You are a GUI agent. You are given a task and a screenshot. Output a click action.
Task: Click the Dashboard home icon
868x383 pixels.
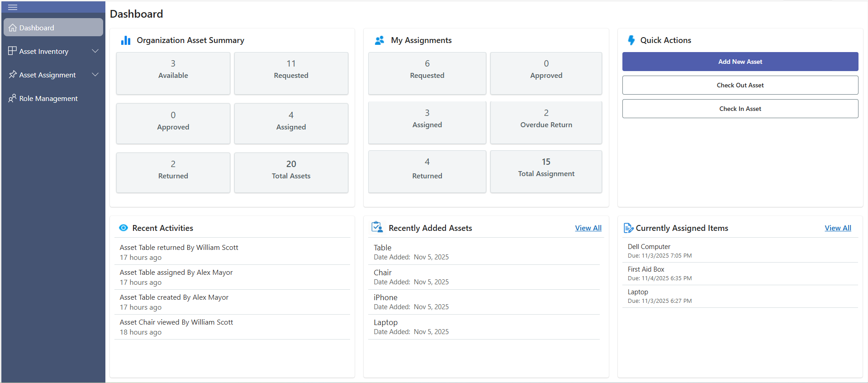13,28
